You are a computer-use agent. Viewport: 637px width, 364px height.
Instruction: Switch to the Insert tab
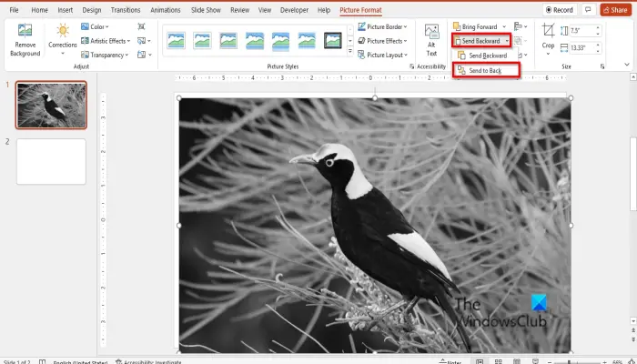click(65, 10)
